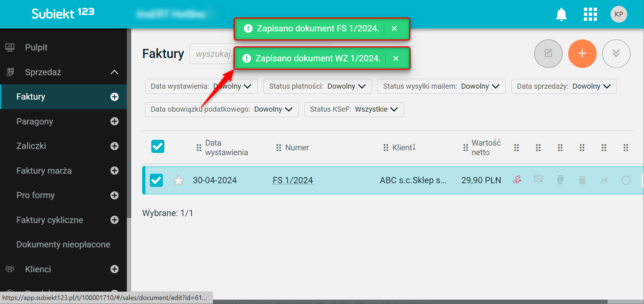Click drag handle beside Data wystawienia column
The image size is (644, 304).
(x=199, y=148)
